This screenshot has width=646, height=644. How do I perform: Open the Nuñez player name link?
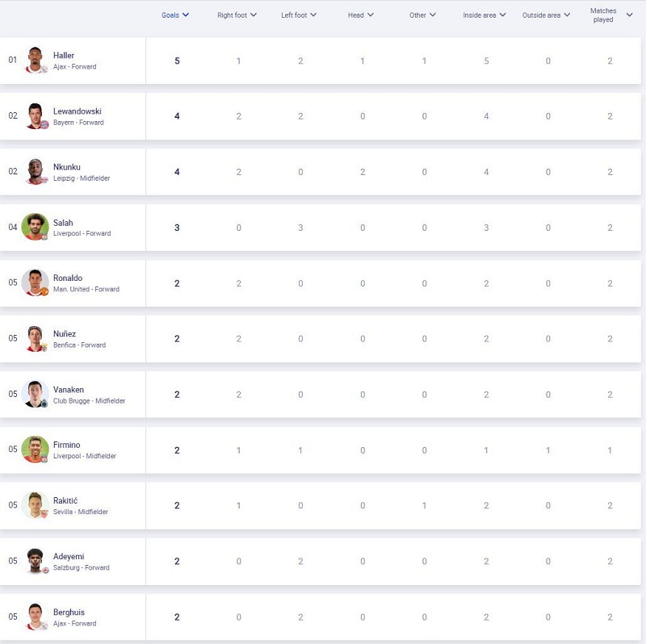(x=65, y=333)
